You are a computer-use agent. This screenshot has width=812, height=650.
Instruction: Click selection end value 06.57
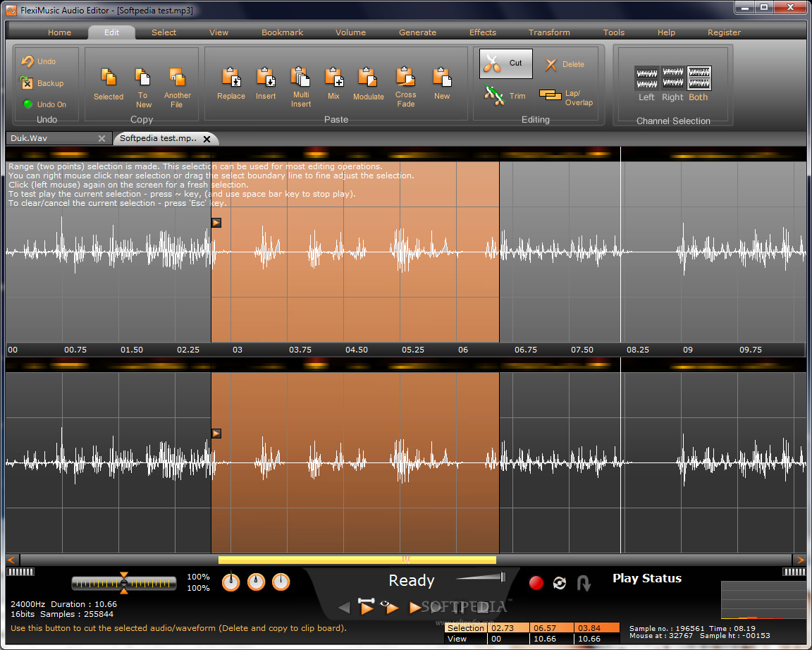click(551, 627)
